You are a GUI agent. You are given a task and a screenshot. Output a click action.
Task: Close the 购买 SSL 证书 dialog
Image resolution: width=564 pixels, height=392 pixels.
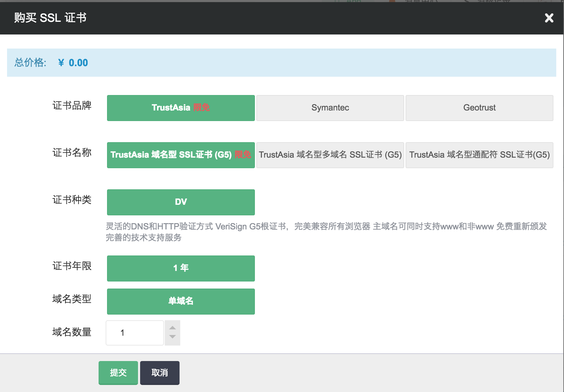[549, 18]
